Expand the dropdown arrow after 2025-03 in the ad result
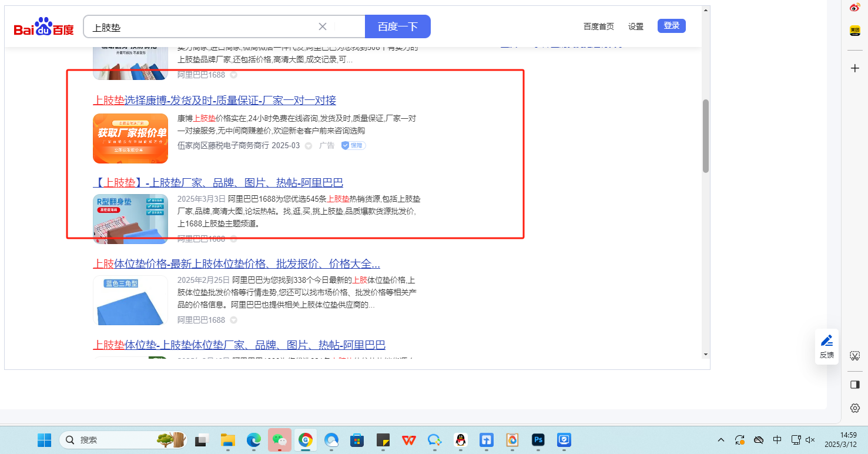This screenshot has width=868, height=454. (309, 146)
